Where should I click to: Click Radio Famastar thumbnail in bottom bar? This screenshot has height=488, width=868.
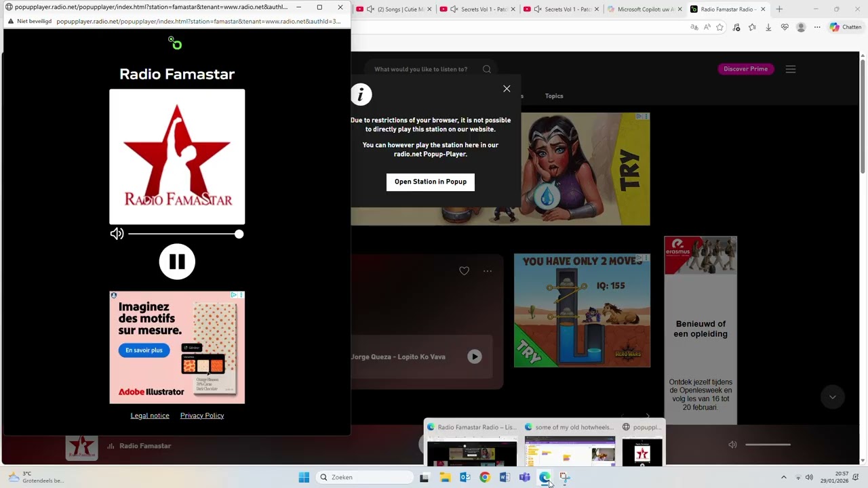click(82, 447)
